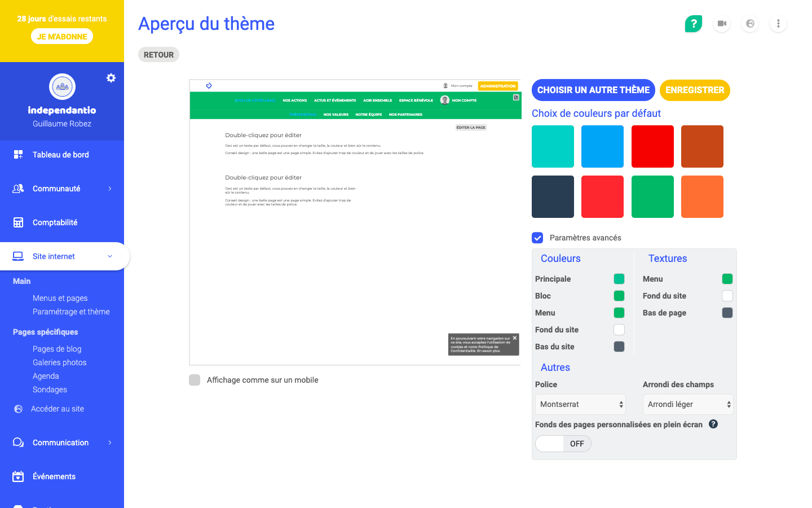Select the coral red default color
Viewport: 812px width, 508px height.
602,196
